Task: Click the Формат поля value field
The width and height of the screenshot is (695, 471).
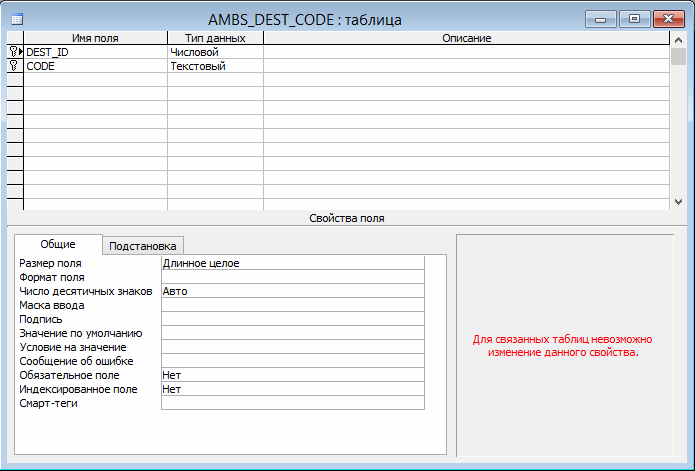Action: pyautogui.click(x=293, y=277)
